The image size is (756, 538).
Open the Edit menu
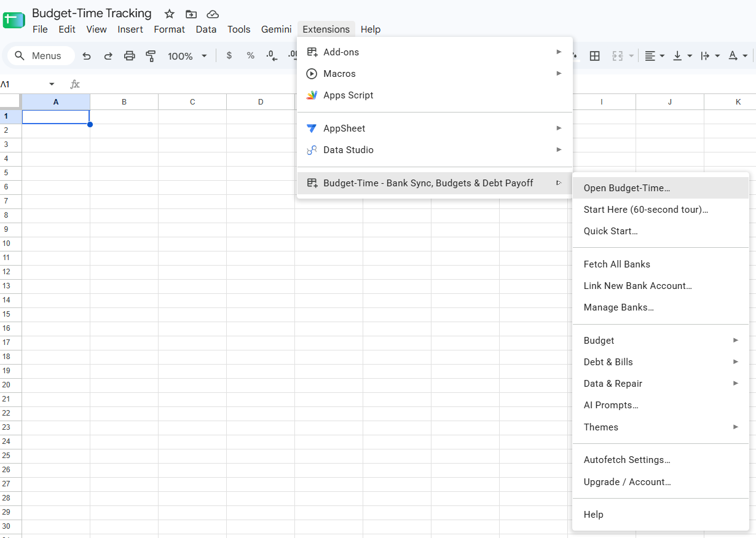pyautogui.click(x=67, y=30)
